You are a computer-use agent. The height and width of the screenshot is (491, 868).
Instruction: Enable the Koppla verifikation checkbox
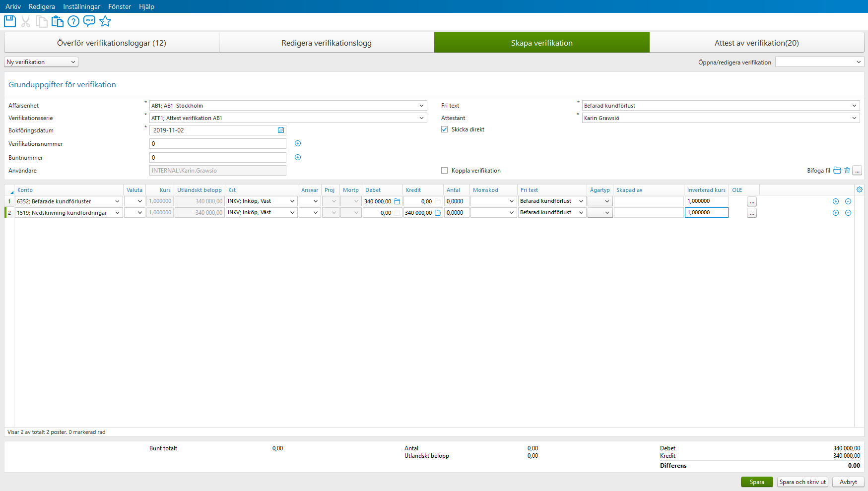pos(444,170)
